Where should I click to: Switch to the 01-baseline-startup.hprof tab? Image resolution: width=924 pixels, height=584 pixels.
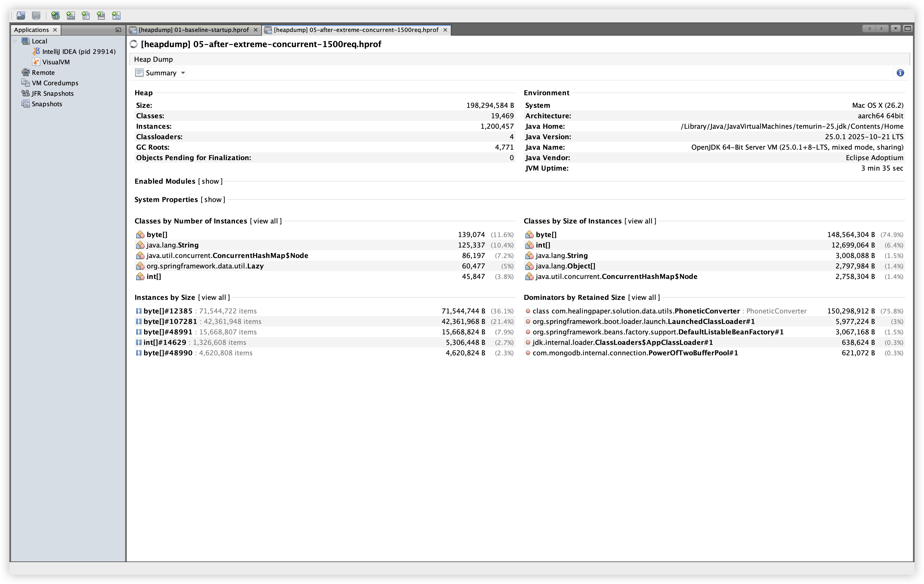[x=193, y=30]
